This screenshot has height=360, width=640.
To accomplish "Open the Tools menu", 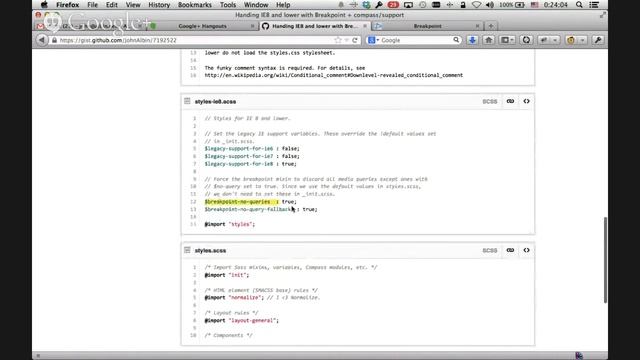I will click(228, 5).
